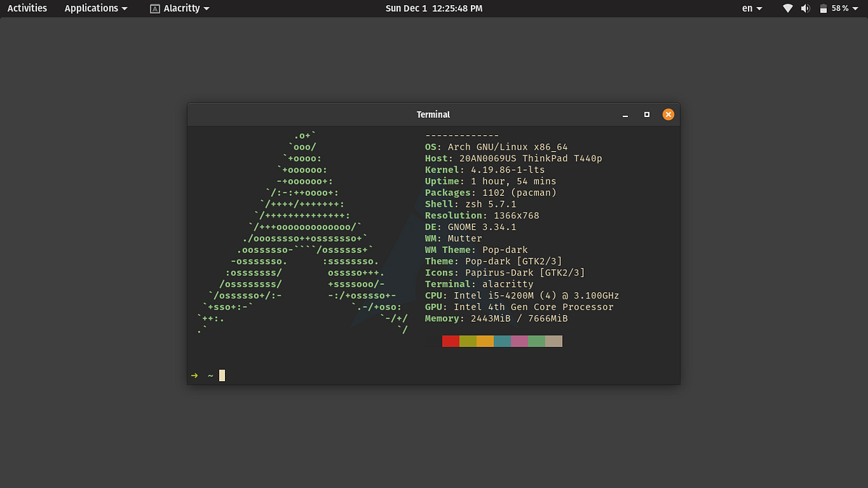Click 'Kernel: 4.19.86-1-lts' line

tap(485, 170)
